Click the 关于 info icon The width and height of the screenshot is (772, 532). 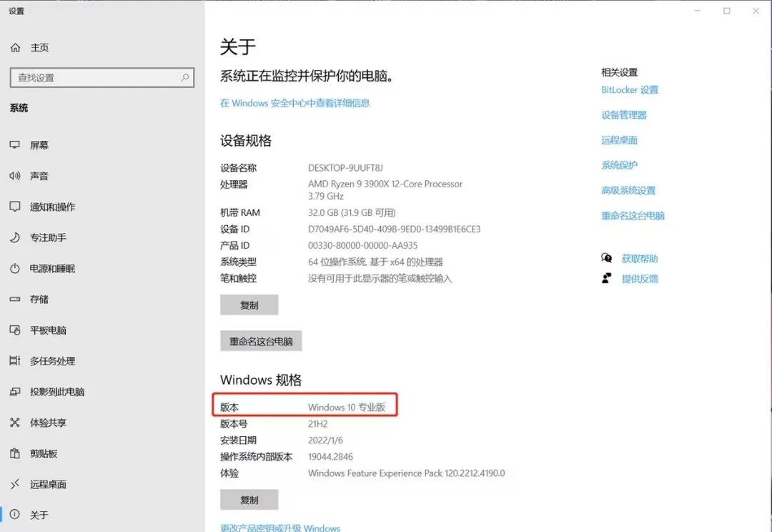pyautogui.click(x=15, y=514)
